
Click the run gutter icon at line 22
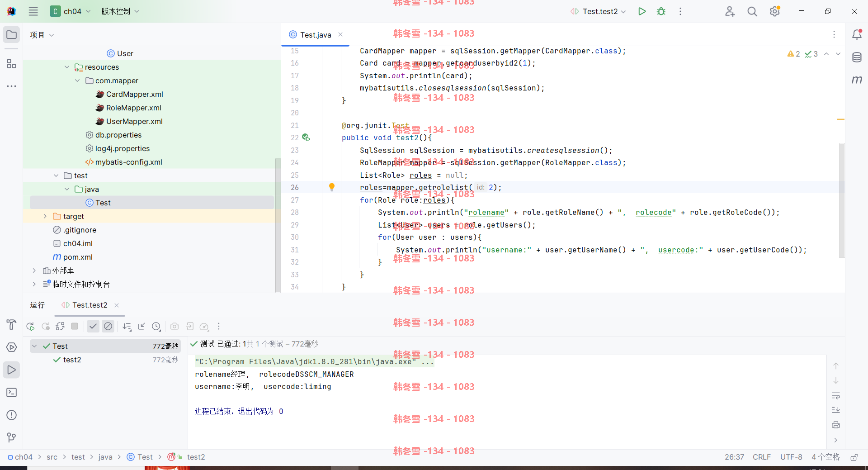(x=306, y=138)
